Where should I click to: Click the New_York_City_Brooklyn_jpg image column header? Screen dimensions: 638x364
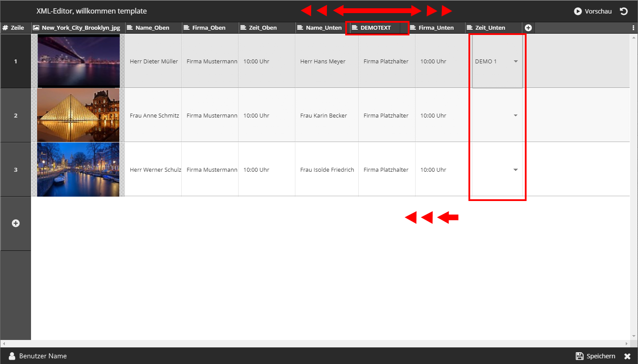point(80,28)
